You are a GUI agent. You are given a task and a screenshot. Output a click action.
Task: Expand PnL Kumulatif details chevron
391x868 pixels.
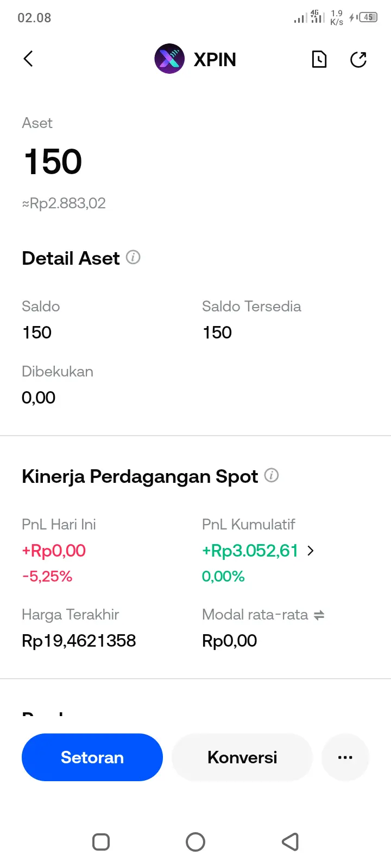[311, 551]
